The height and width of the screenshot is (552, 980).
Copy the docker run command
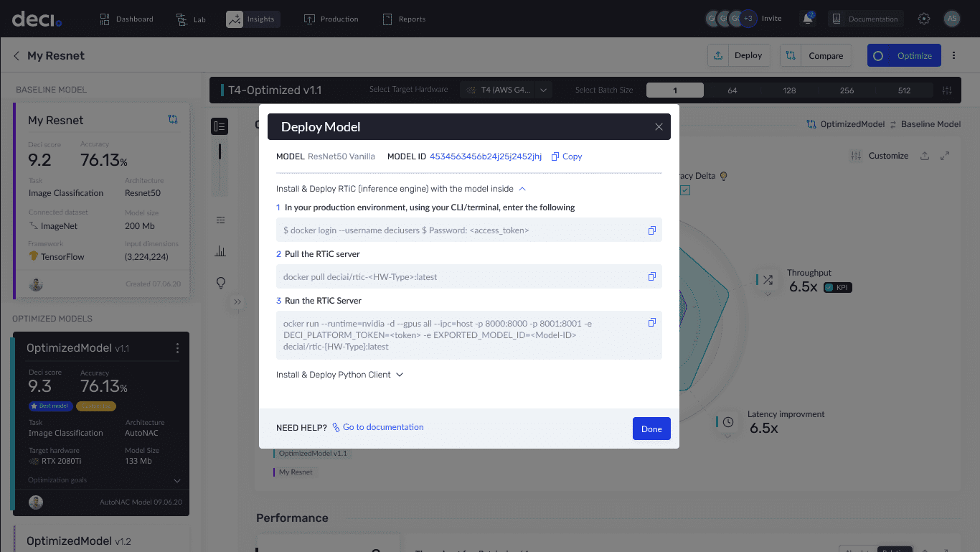tap(652, 322)
